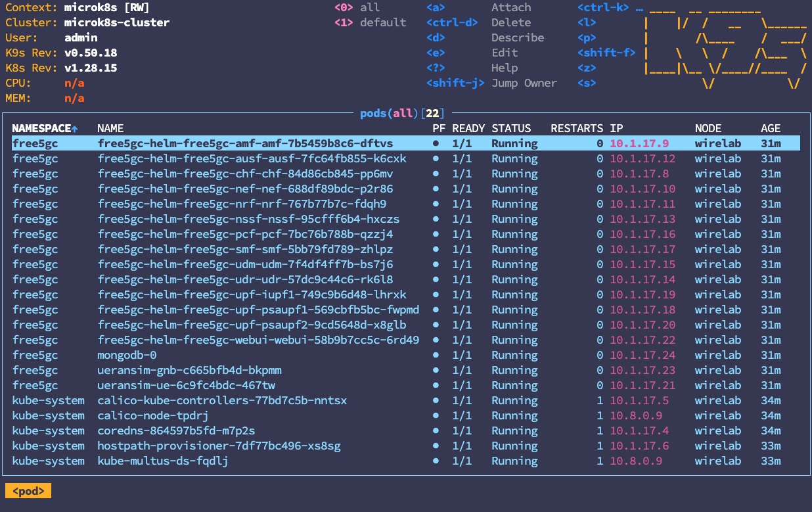Select the smf-smf-5bb79fd789-zhlpz pod row
The height and width of the screenshot is (512, 812).
click(406, 249)
